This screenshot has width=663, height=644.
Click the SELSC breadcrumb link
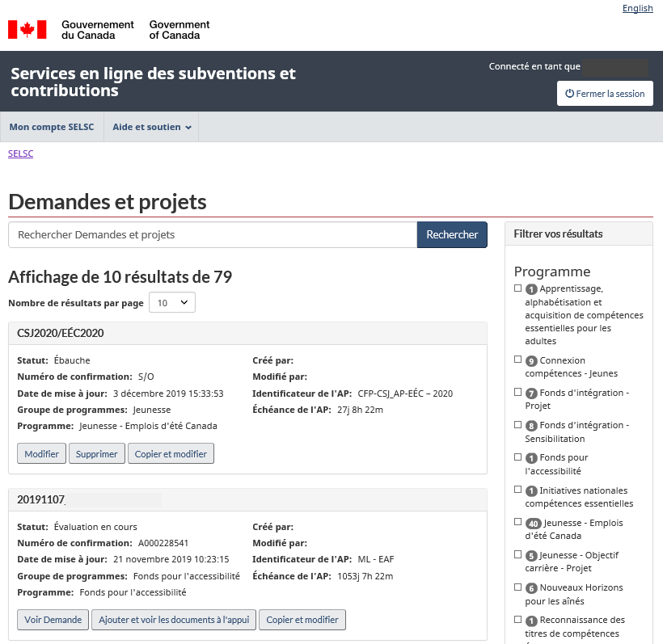(20, 153)
